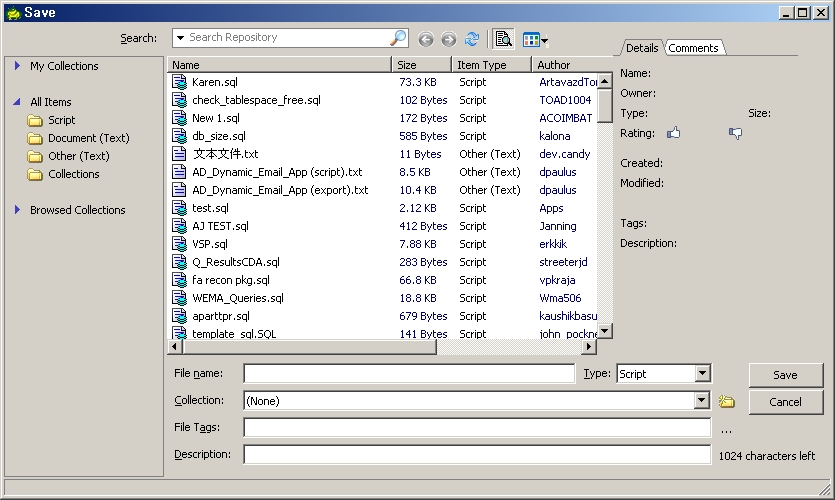
Task: Click the new collection folder icon
Action: coord(726,402)
